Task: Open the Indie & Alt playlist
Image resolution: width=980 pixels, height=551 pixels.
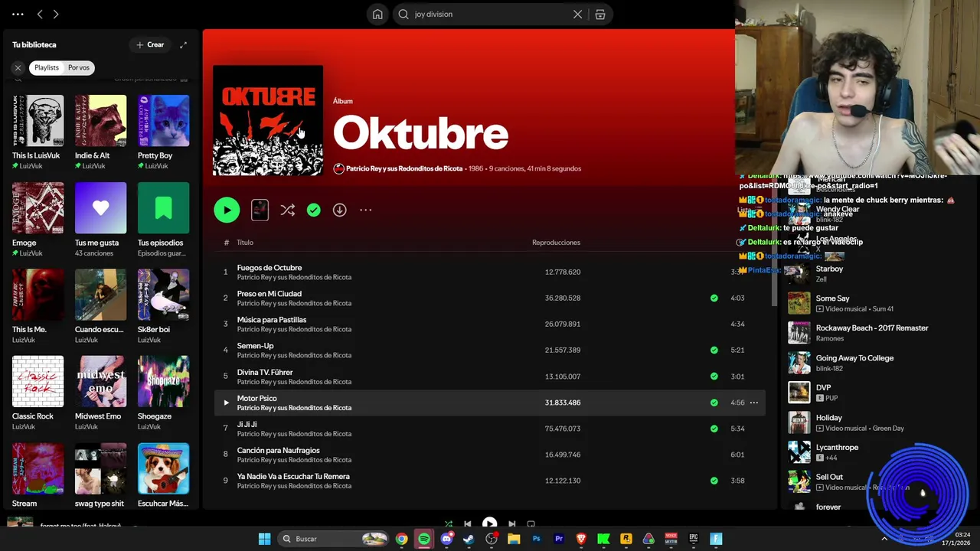Action: click(101, 132)
